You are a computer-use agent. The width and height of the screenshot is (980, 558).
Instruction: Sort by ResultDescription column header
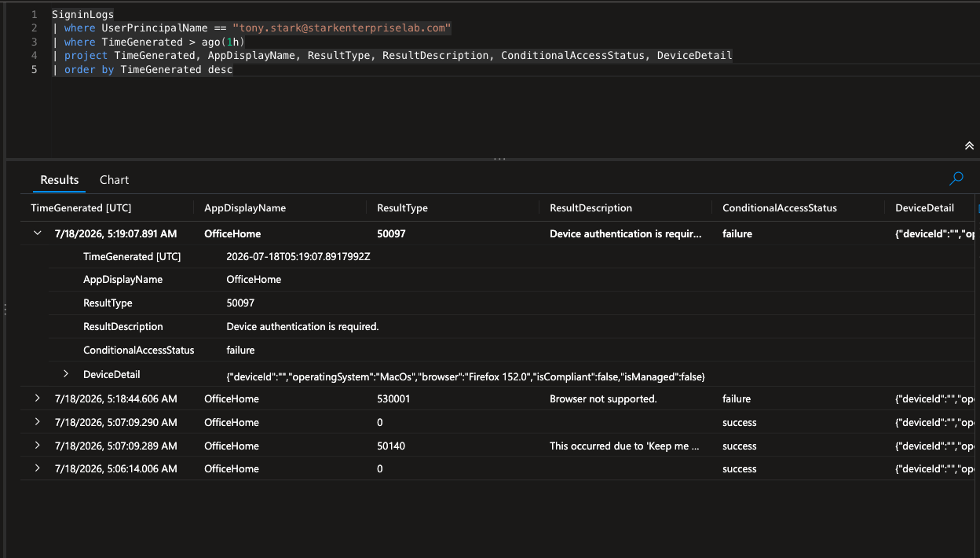591,208
